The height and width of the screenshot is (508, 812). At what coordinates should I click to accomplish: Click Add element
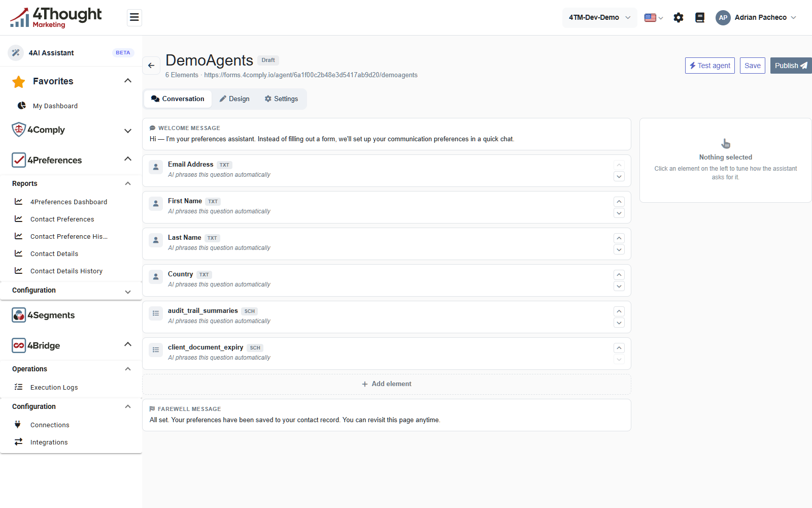click(387, 384)
